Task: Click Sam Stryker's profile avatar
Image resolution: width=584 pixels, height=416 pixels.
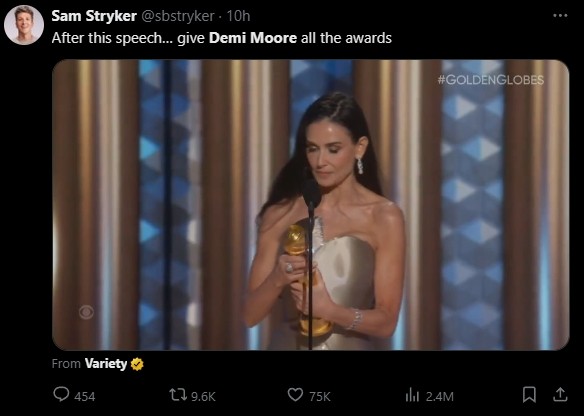Action: [x=23, y=25]
